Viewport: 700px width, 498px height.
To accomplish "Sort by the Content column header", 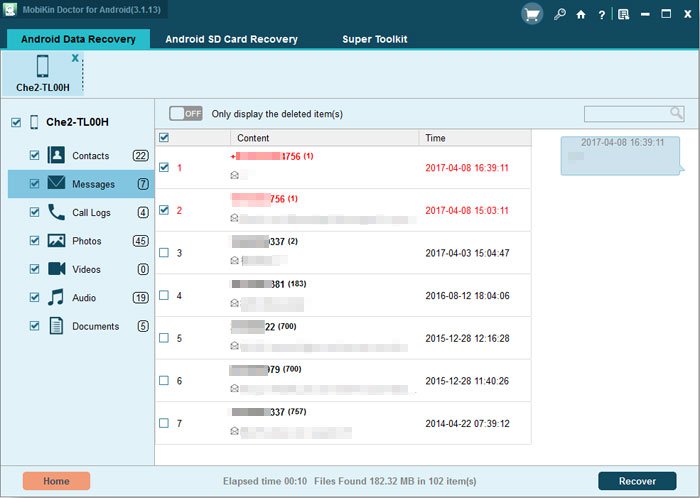I will (324, 138).
